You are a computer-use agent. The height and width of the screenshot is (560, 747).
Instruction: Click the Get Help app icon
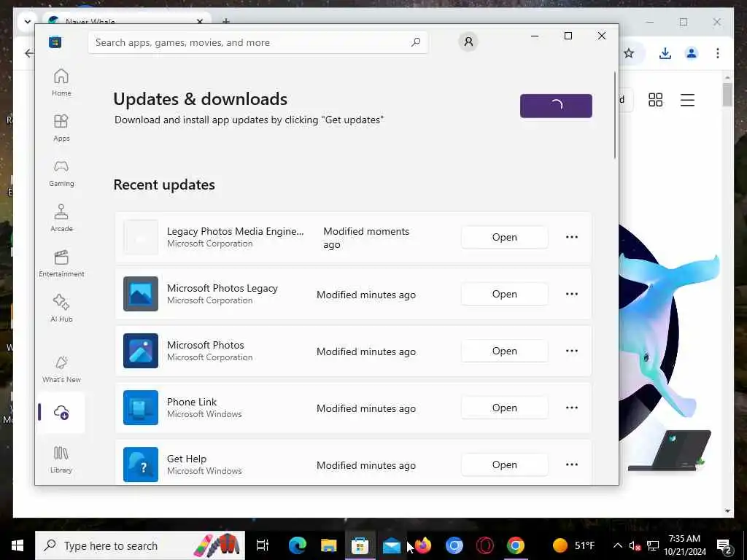[x=141, y=464]
